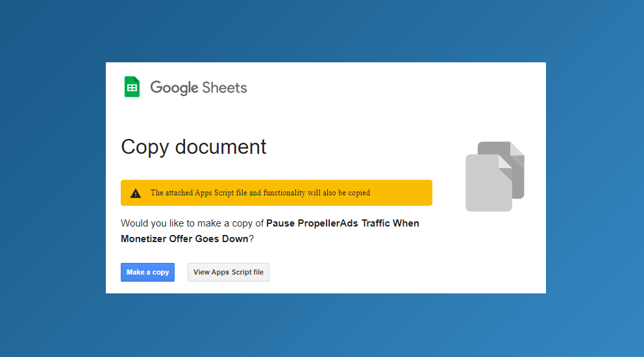Screen dimensions: 644x357
Task: Click the warning triangle icon in yellow banner
Action: pyautogui.click(x=136, y=193)
